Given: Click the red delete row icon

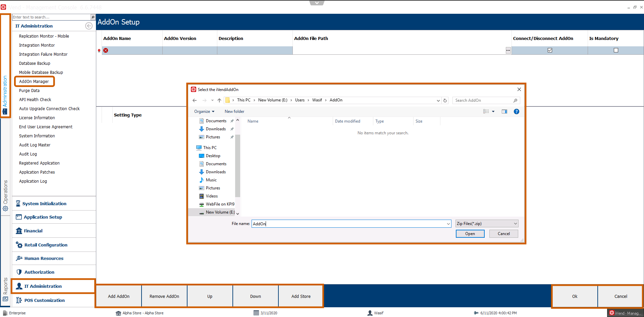Looking at the screenshot, I should (106, 50).
